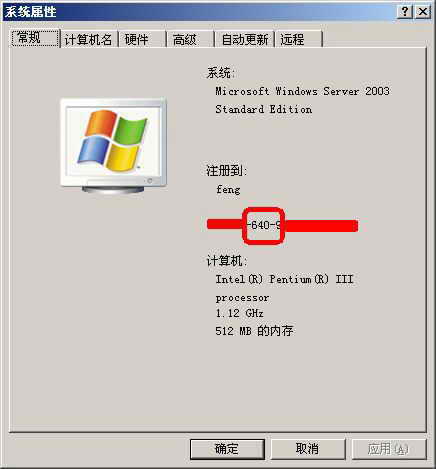The height and width of the screenshot is (469, 436).
Task: Click the grayed 应用(A) button
Action: (x=389, y=449)
